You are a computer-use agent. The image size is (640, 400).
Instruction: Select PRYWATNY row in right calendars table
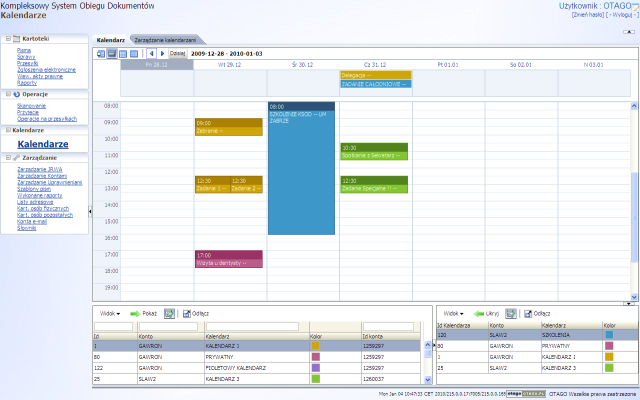click(x=537, y=346)
